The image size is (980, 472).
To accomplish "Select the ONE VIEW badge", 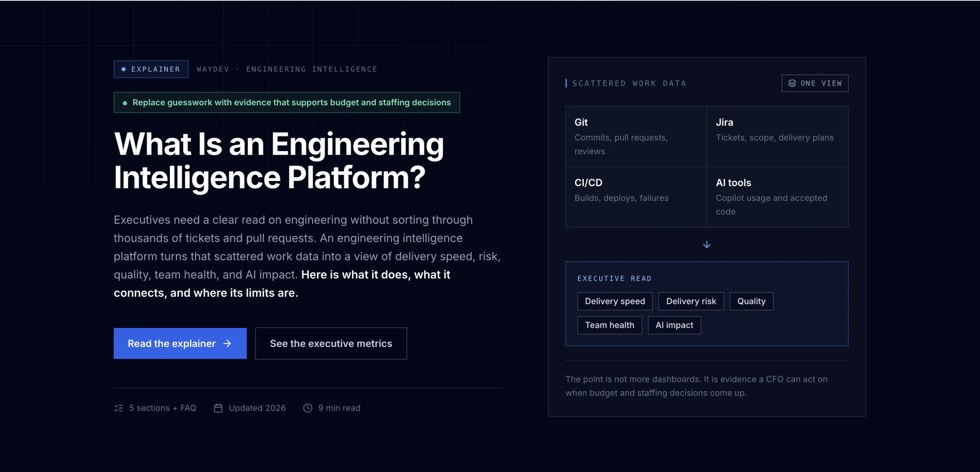I will click(x=815, y=83).
